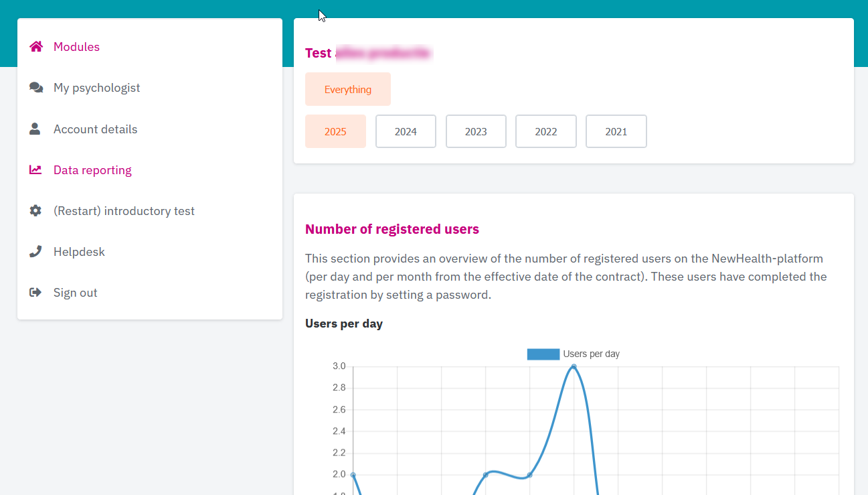This screenshot has width=868, height=495.
Task: Click the bold Users per day subheading
Action: click(x=344, y=324)
